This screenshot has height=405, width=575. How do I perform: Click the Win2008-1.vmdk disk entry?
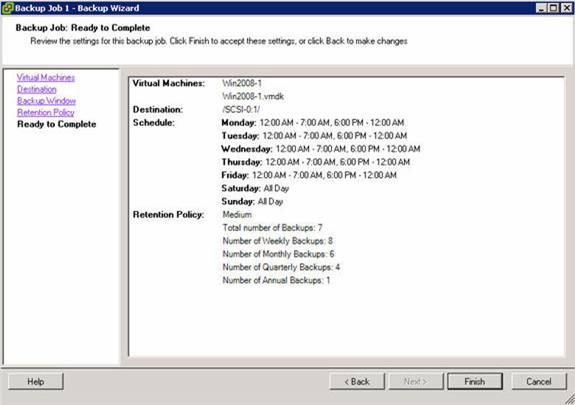tap(253, 96)
